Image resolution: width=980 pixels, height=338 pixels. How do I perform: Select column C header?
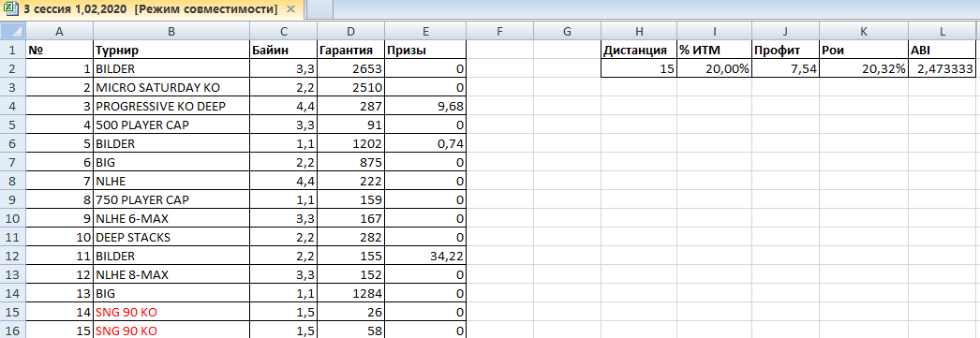(x=283, y=31)
